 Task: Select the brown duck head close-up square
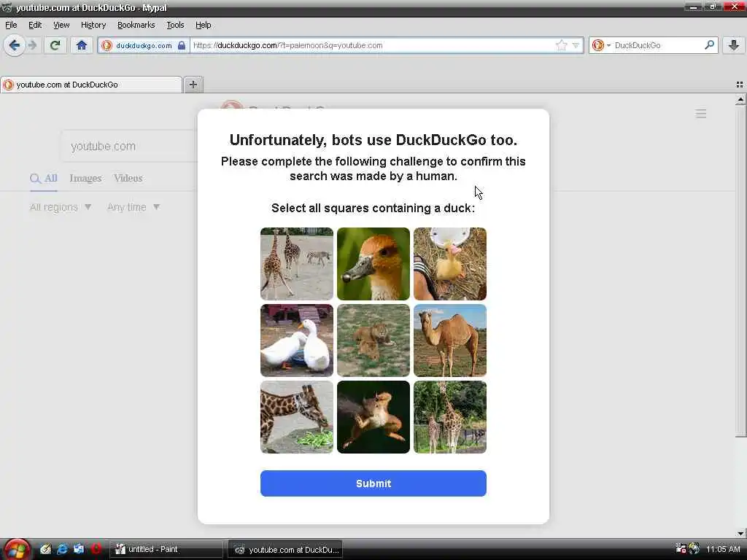pos(373,264)
